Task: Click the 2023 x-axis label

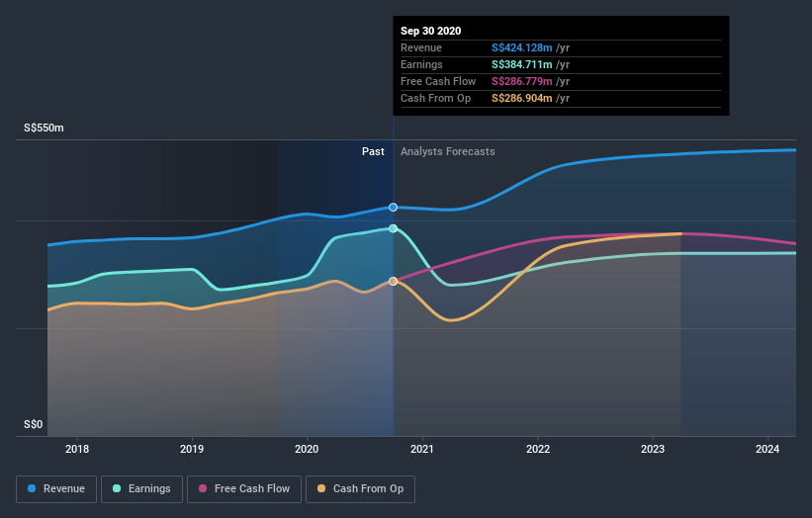Action: pos(653,449)
